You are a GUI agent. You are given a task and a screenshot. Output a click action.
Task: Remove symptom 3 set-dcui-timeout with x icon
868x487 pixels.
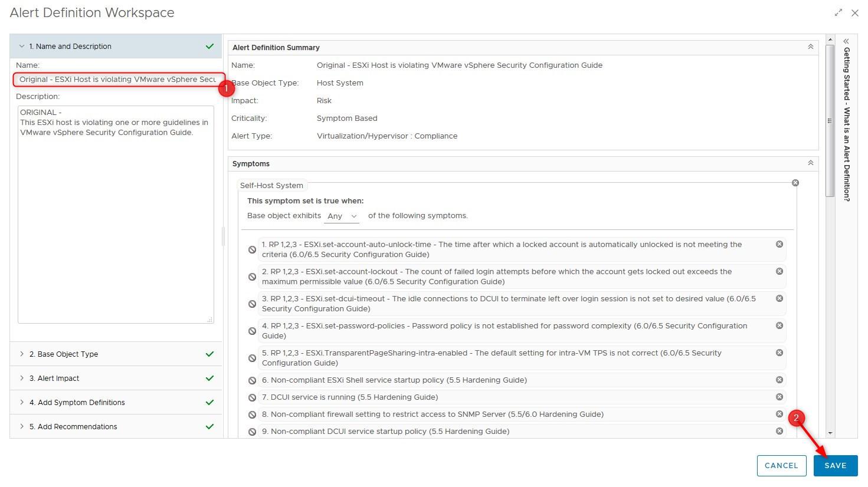click(779, 298)
